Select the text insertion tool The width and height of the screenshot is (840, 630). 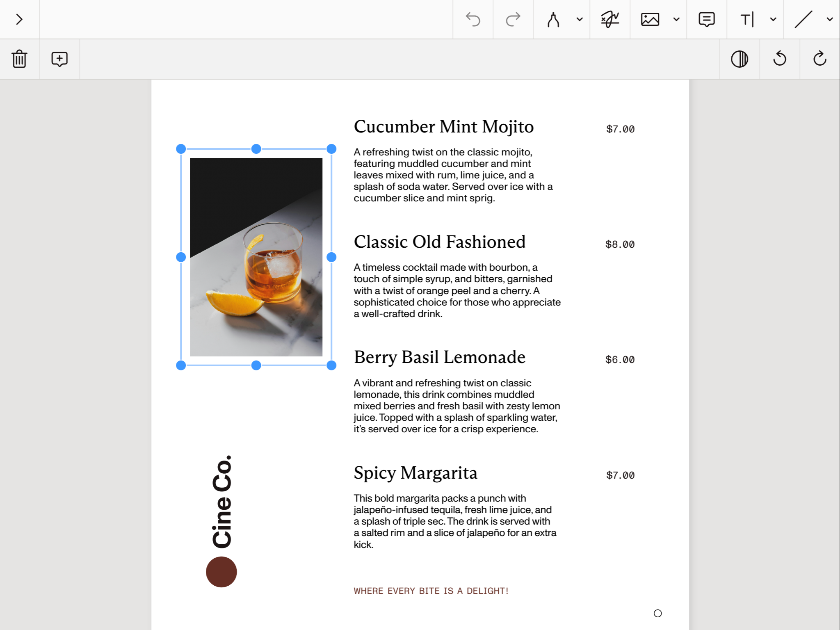(747, 19)
